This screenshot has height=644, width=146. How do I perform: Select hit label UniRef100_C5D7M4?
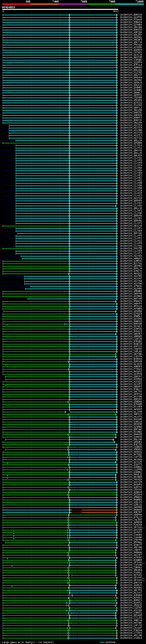click(131, 540)
